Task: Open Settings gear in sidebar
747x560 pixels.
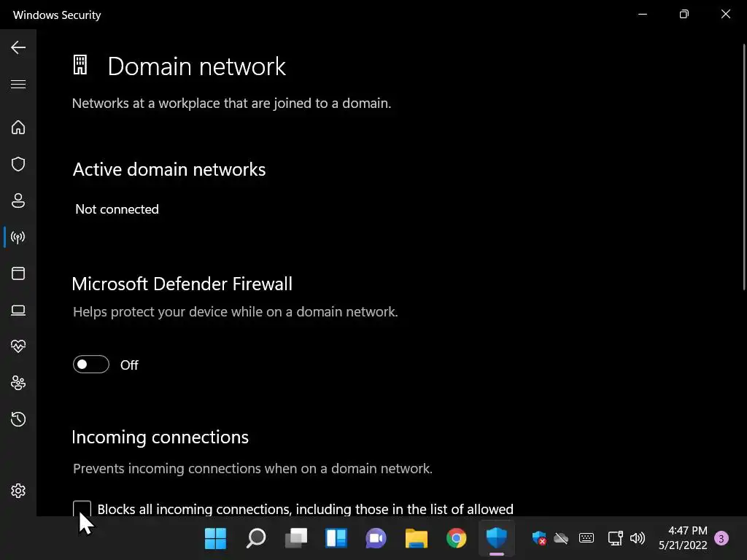Action: click(18, 491)
